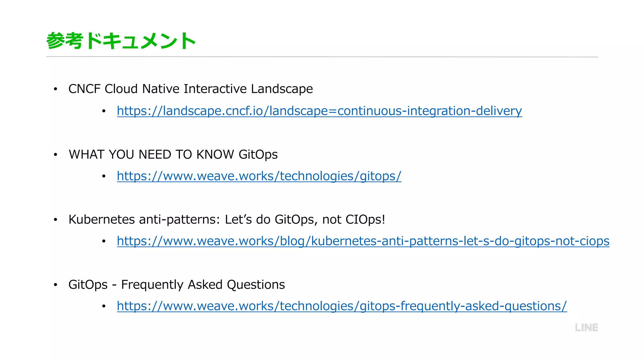This screenshot has width=644, height=362.
Task: Click the bullet before WHAT YOU NEED heading
Action: tap(55, 155)
